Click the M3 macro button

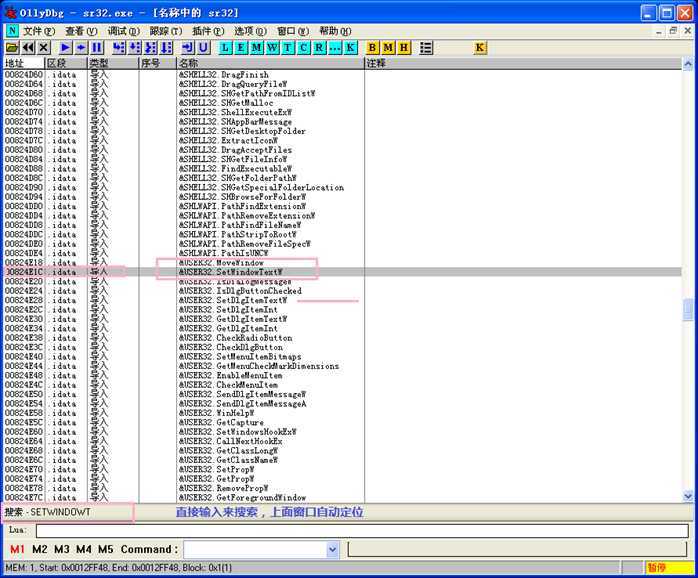point(61,549)
